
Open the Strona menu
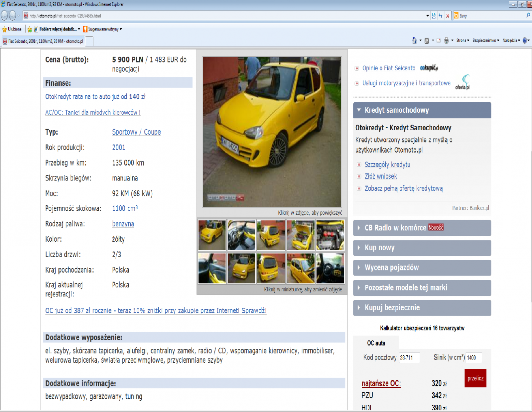[463, 41]
